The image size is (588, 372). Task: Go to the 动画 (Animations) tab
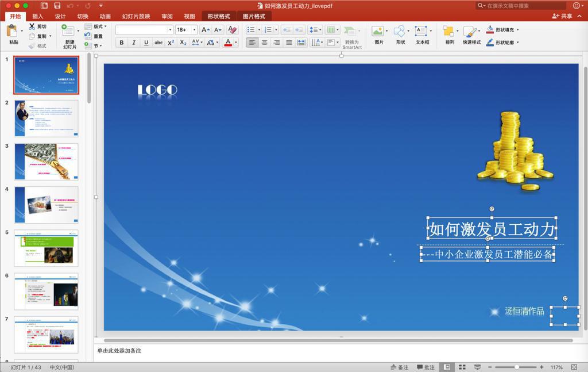(x=105, y=16)
